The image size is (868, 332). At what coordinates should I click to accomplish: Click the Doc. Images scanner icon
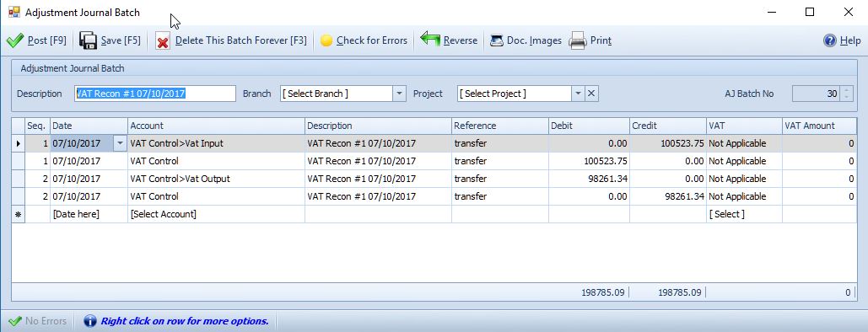click(497, 40)
